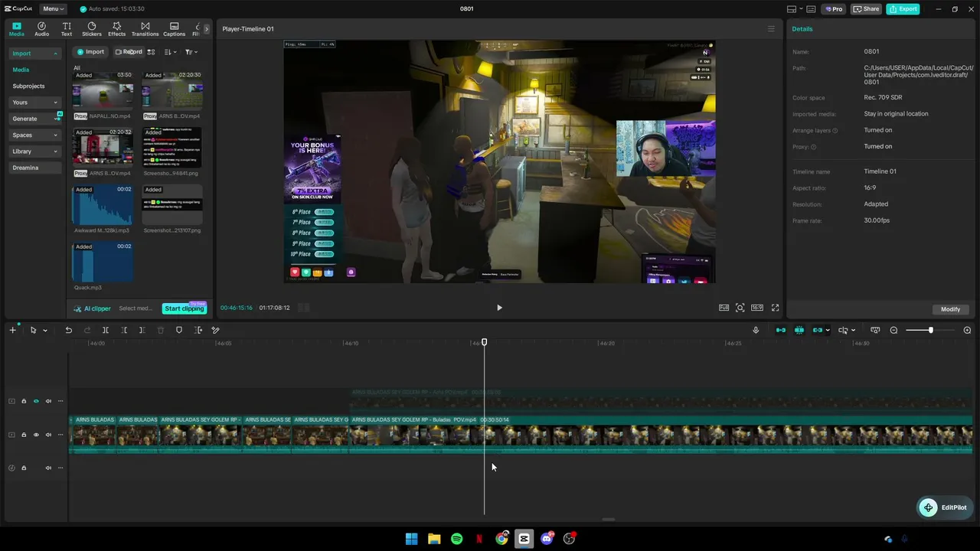Adjust the timeline zoom slider handle
This screenshot has height=551, width=980.
(930, 331)
